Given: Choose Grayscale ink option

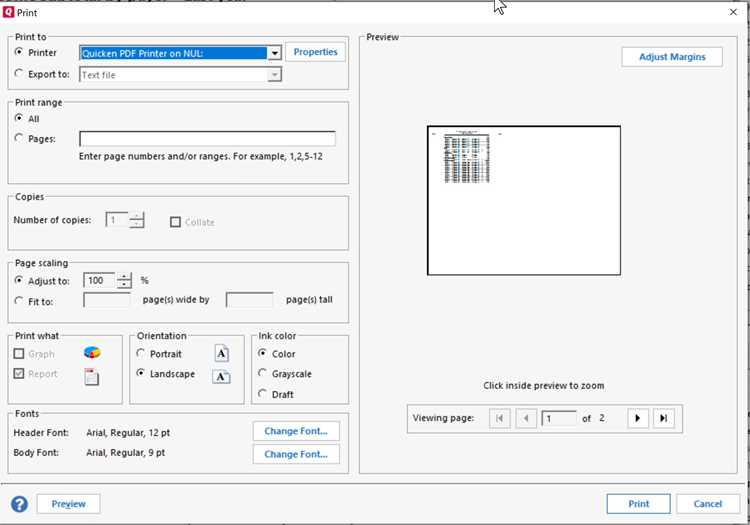Looking at the screenshot, I should click(262, 373).
